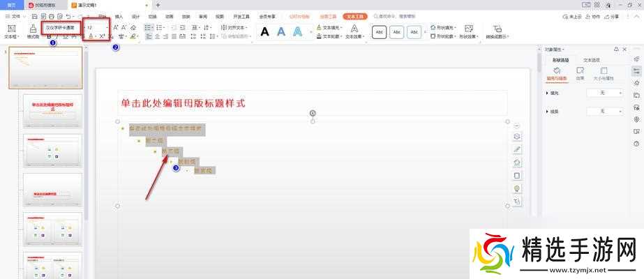Click the Undo arrow icon

click(x=69, y=17)
